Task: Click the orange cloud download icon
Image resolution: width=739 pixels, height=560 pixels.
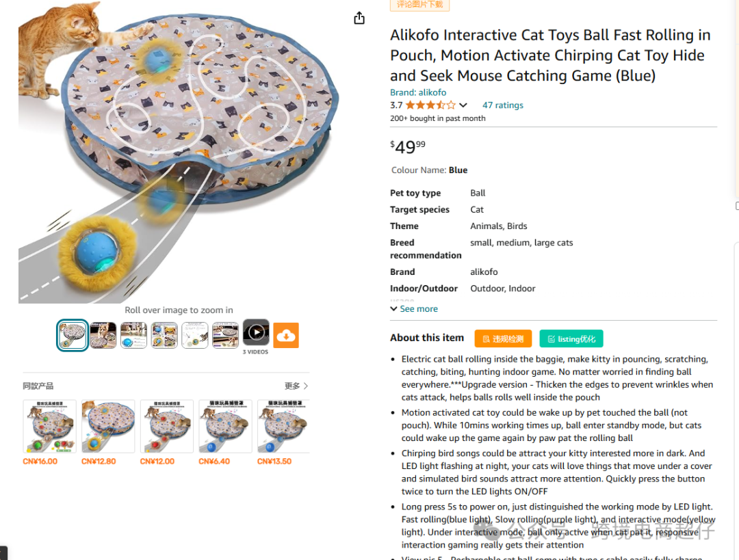Action: tap(286, 335)
